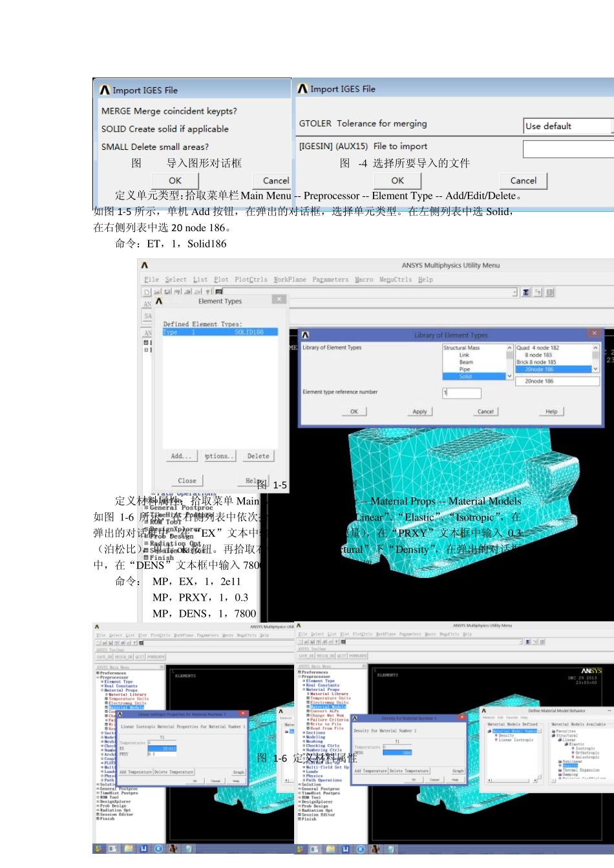Click the left library list scrollbar
This screenshot has height=868, width=614.
pos(509,362)
